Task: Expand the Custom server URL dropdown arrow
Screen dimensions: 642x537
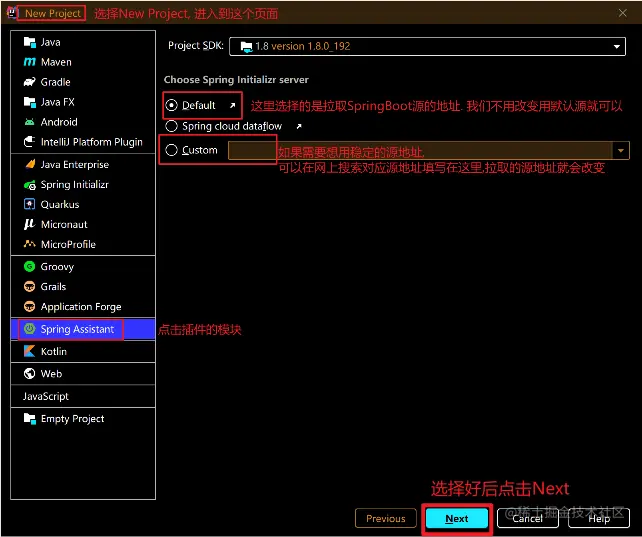Action: coord(621,151)
